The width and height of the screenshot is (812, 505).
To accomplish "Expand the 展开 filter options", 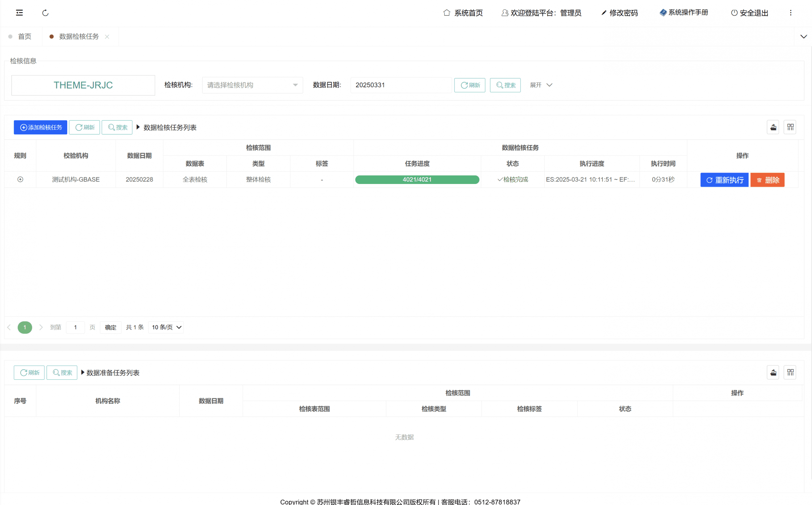I will pos(541,85).
